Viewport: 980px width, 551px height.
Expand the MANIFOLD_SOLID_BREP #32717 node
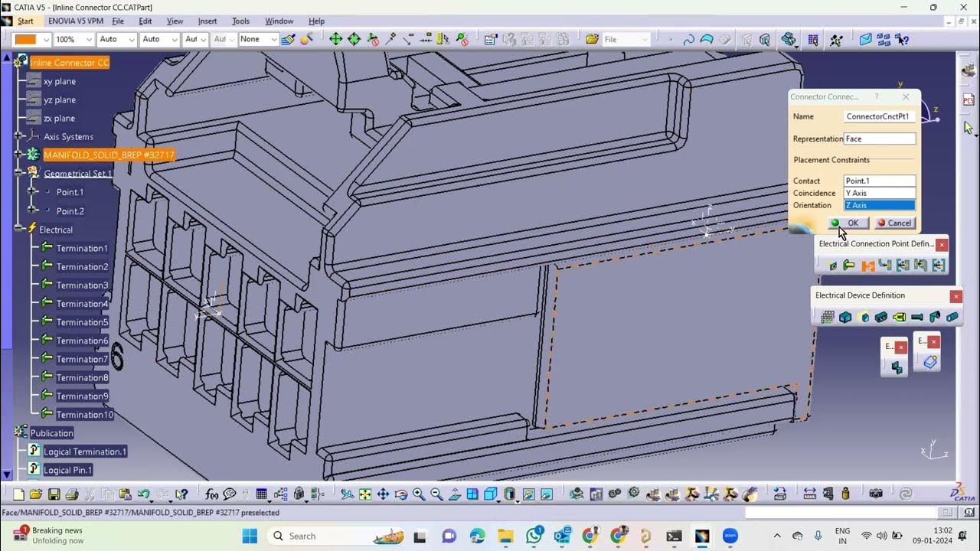19,155
